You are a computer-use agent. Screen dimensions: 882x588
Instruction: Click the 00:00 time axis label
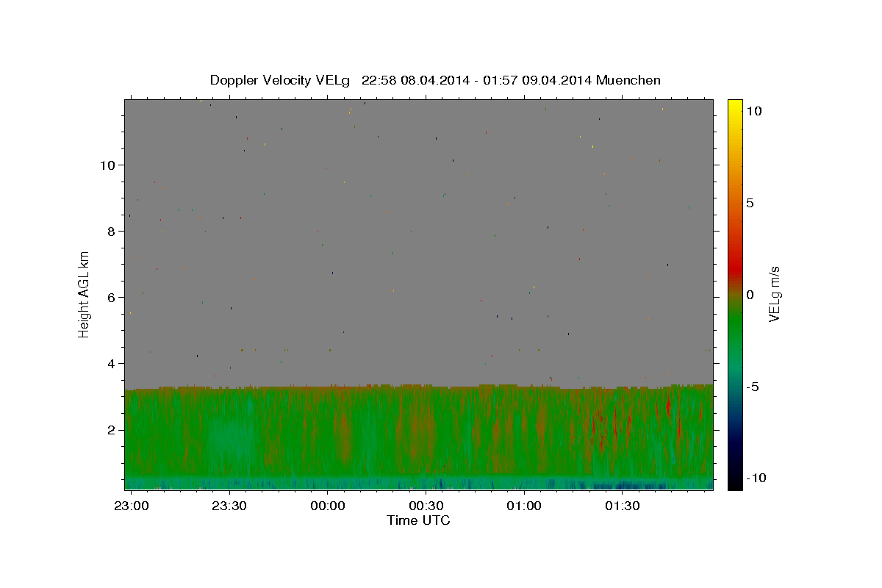tap(328, 506)
